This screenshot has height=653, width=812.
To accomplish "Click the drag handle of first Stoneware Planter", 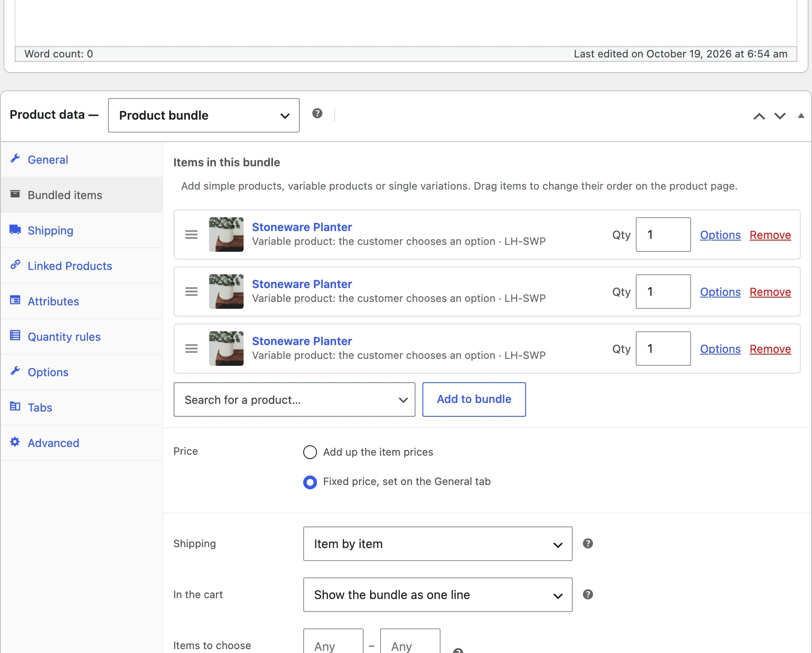I will point(191,235).
